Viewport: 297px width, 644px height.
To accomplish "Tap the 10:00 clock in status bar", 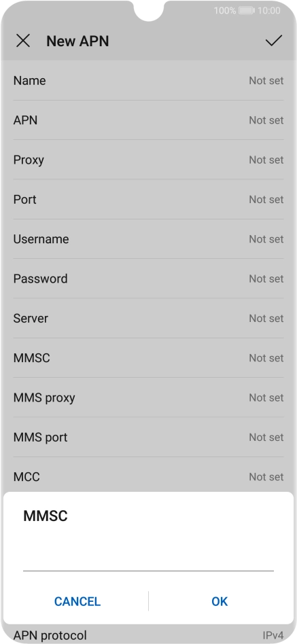I will [x=268, y=10].
